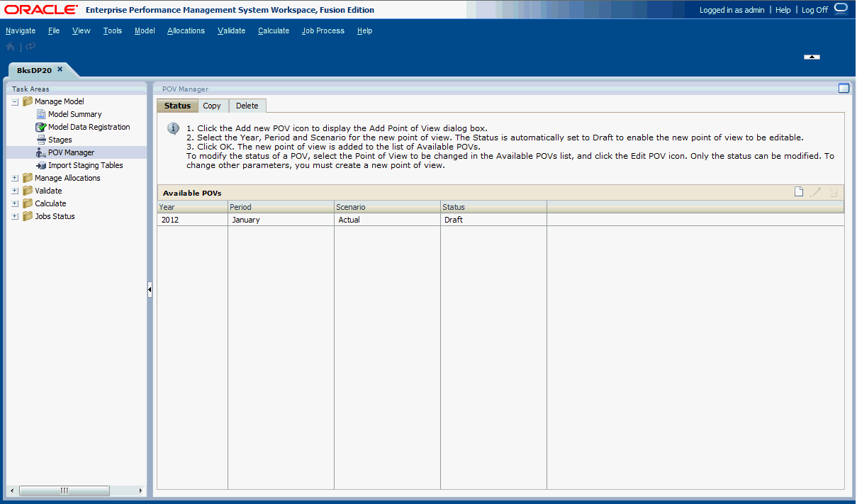
Task: Expand the Calculate tree node
Action: [x=15, y=204]
